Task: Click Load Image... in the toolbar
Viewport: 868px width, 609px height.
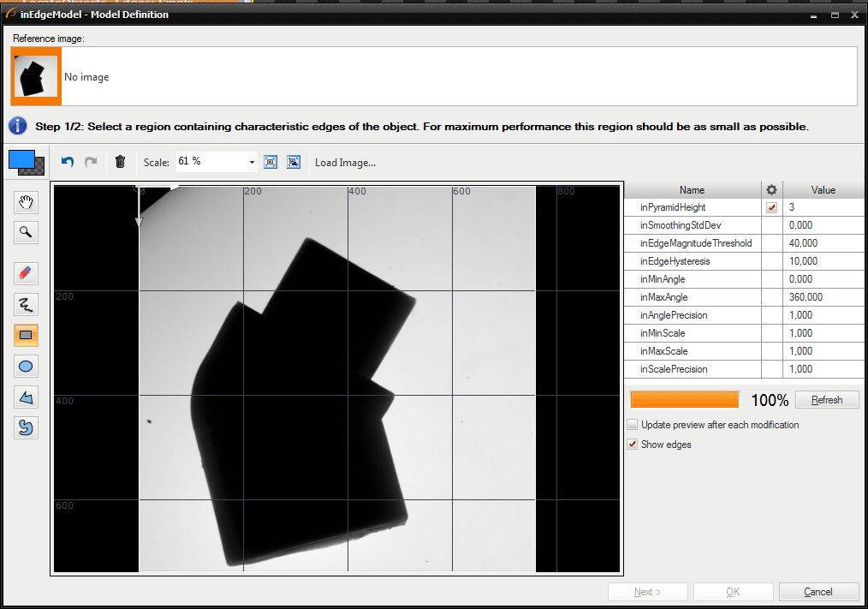Action: (345, 163)
